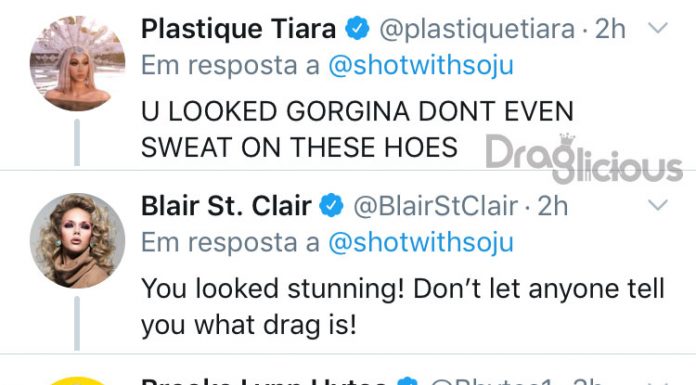This screenshot has width=696, height=385.
Task: Open @shotwithsoju mention in Blair St. Clair's reply
Action: (x=421, y=243)
